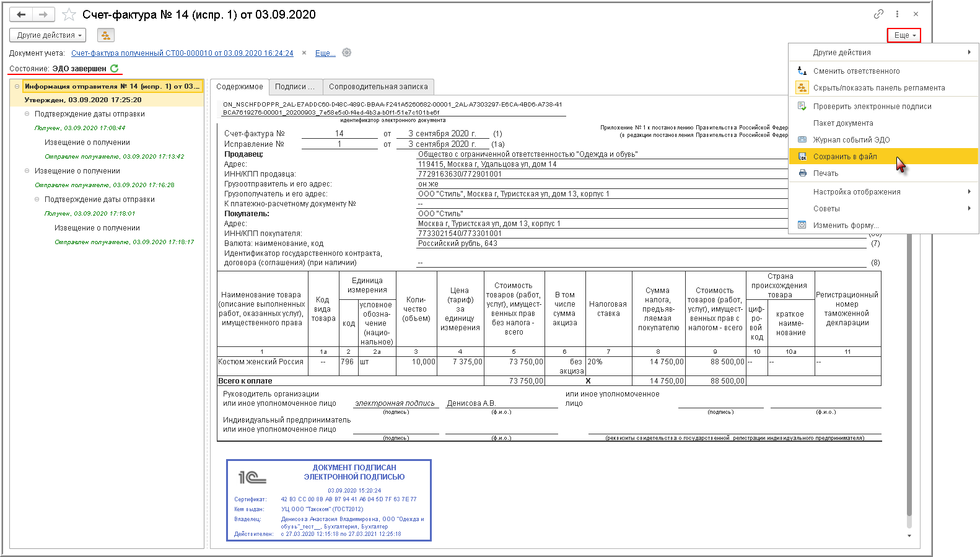This screenshot has width=980, height=557.
Task: Click the электронная подпись signature text
Action: [395, 403]
